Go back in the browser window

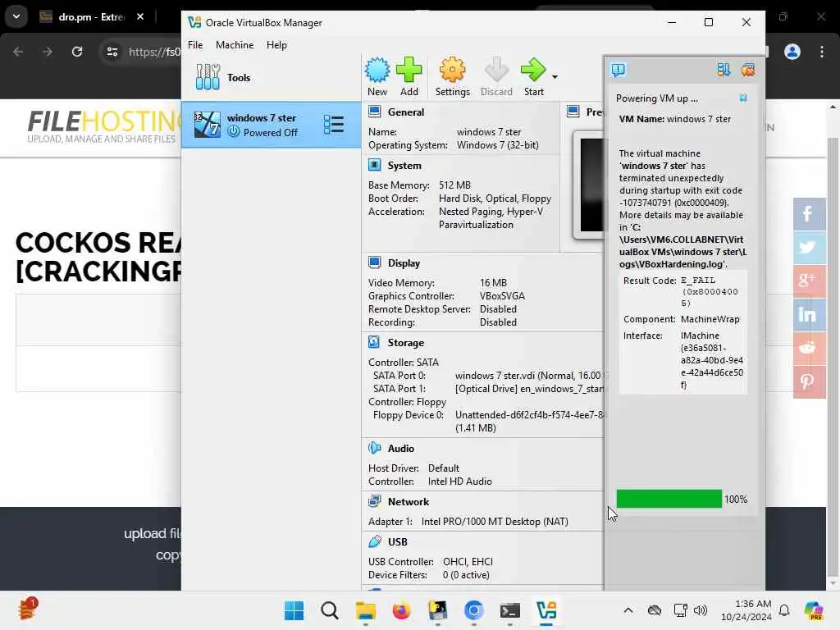pyautogui.click(x=18, y=52)
